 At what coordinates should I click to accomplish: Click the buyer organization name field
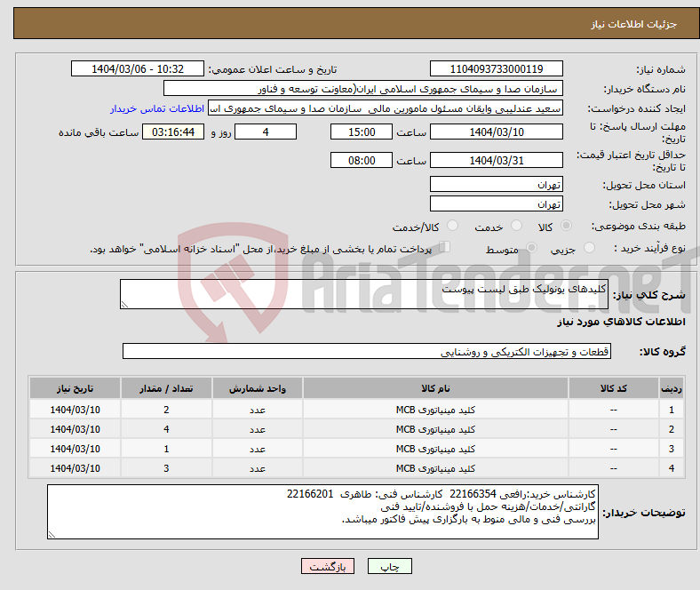click(363, 89)
